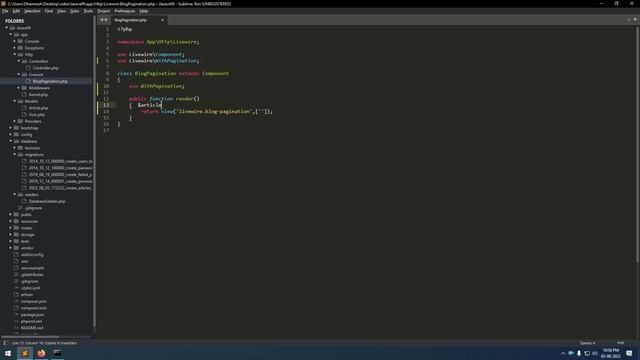Image resolution: width=640 pixels, height=360 pixels.
Task: Expand the resources folder
Action: coord(11,221)
